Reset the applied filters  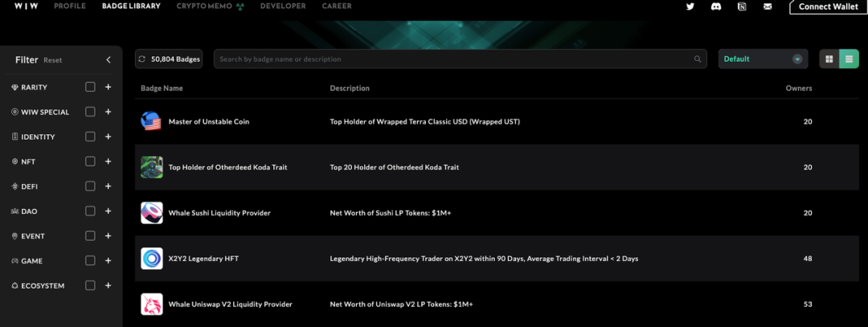coord(52,60)
